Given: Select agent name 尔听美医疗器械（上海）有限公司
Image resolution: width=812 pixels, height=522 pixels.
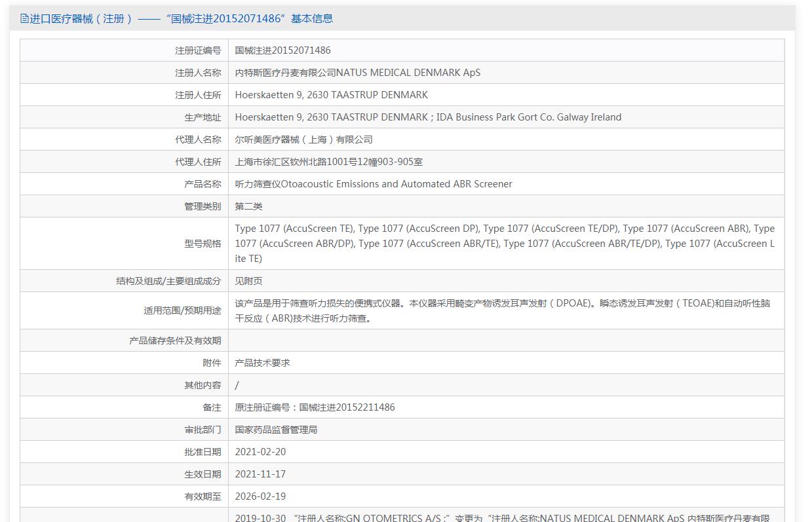Looking at the screenshot, I should click(304, 140).
